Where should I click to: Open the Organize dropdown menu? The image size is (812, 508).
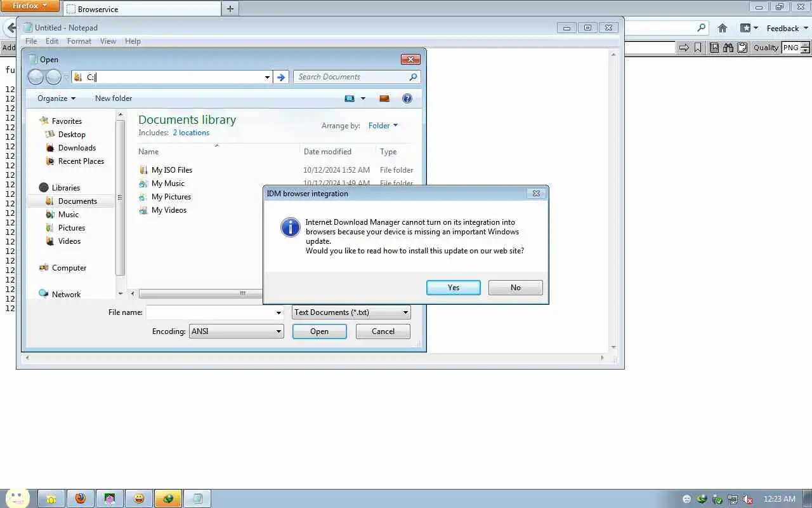(56, 98)
